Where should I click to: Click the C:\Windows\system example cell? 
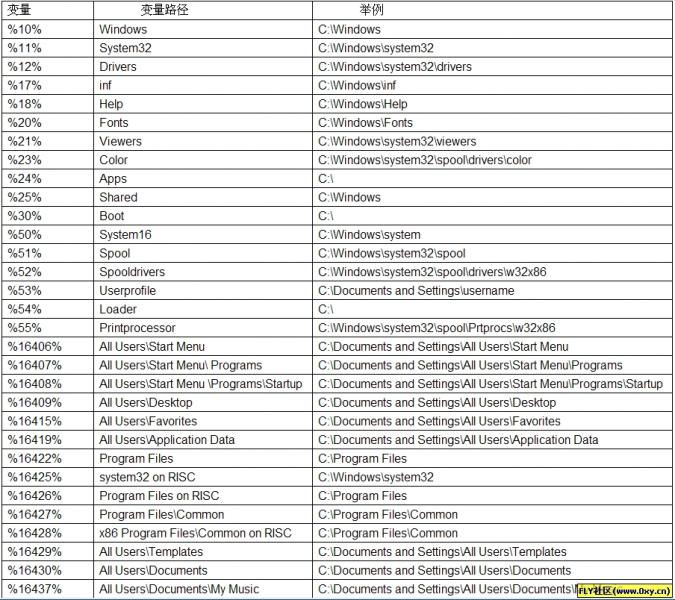pyautogui.click(x=492, y=235)
